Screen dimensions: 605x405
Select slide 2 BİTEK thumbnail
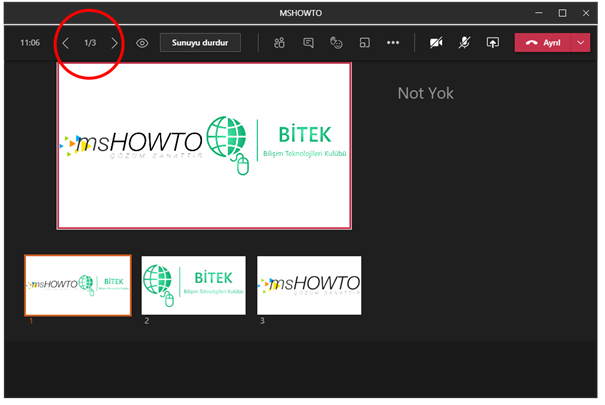193,285
